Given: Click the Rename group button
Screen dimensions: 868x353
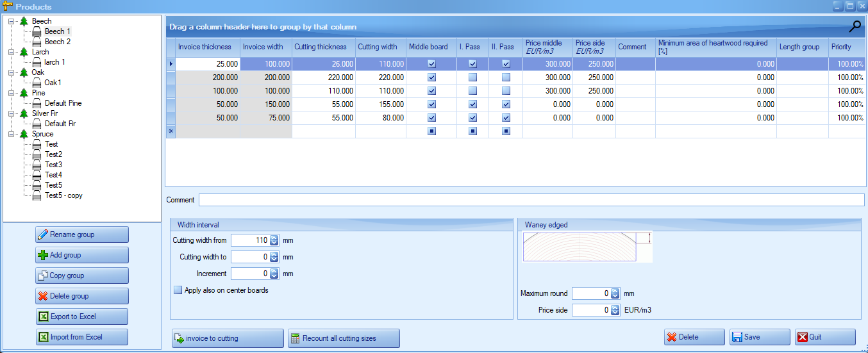Looking at the screenshot, I should click(82, 234).
